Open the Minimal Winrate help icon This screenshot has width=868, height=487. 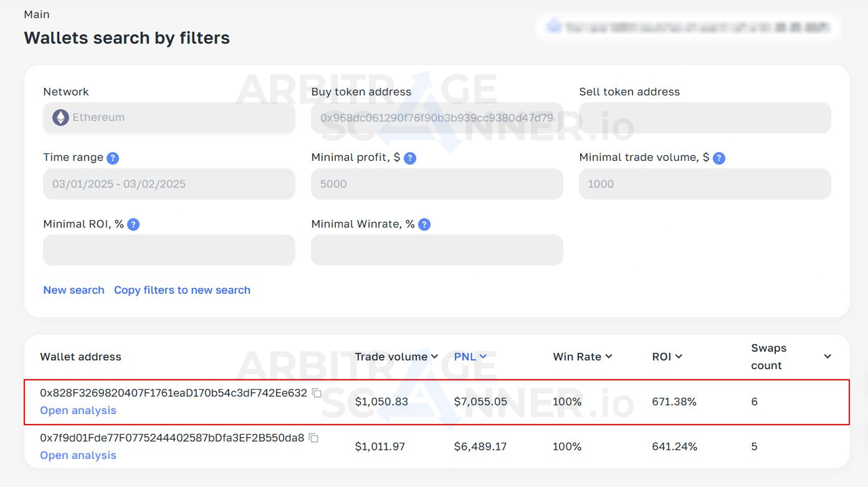(424, 224)
